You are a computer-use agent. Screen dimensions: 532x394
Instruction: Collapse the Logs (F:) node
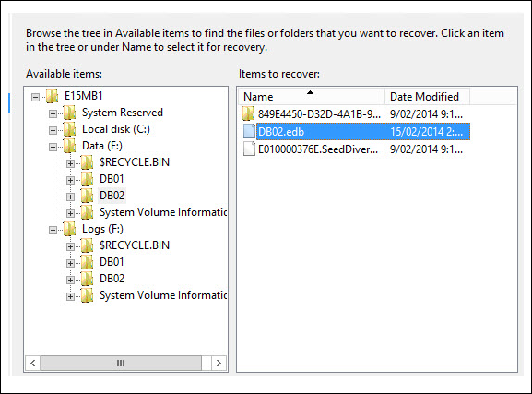point(53,231)
